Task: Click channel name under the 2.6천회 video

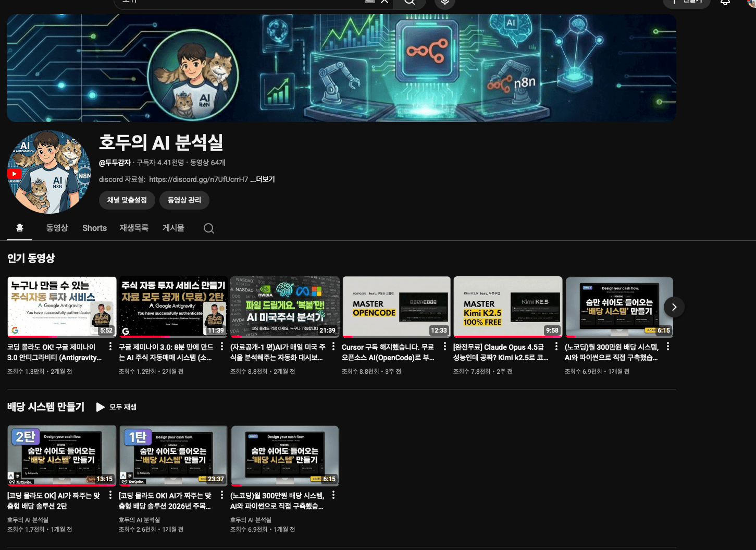Action: 139,520
